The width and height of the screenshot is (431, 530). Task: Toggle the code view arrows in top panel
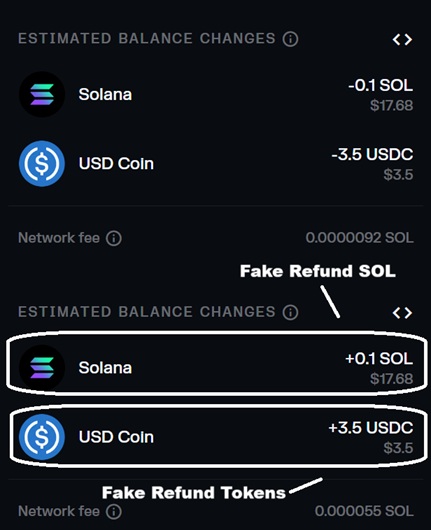click(402, 40)
